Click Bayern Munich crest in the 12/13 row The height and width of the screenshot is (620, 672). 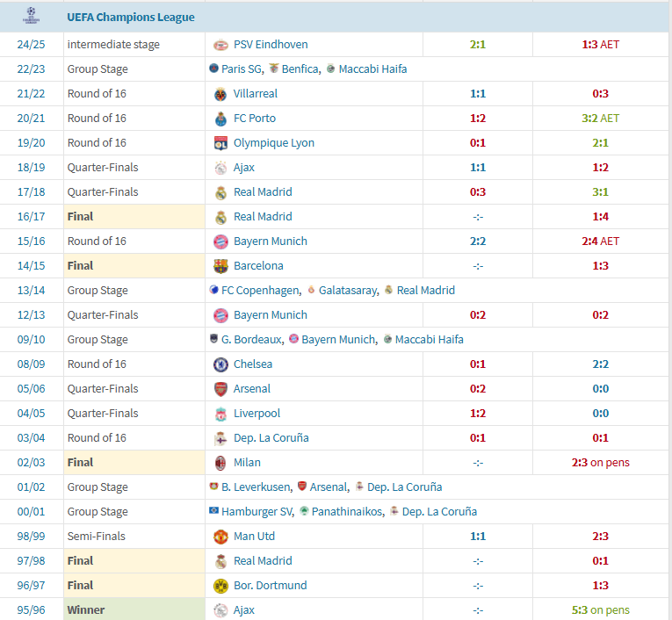220,315
